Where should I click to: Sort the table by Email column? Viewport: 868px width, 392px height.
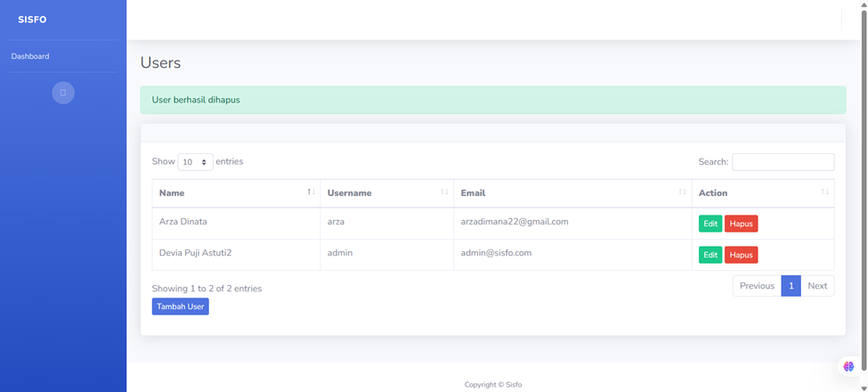point(570,193)
